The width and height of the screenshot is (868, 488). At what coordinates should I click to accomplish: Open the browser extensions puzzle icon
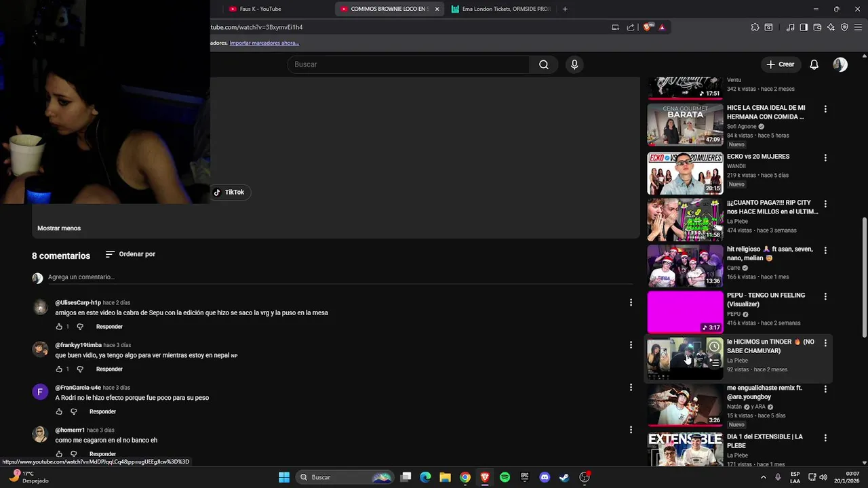755,27
